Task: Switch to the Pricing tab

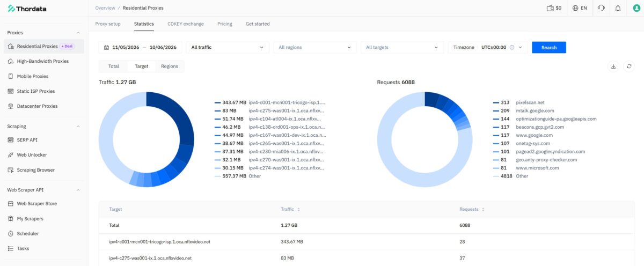Action: tap(225, 24)
